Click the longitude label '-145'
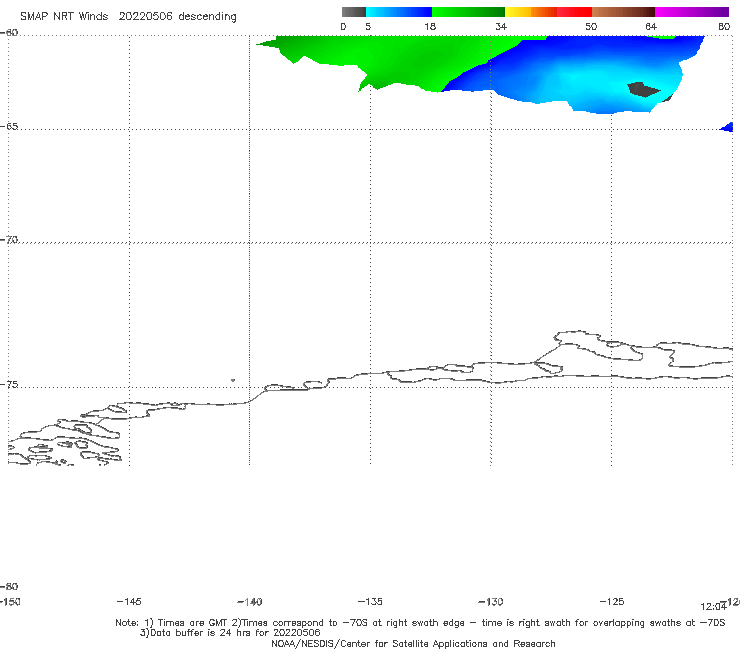Viewport: 740px width, 650px height. [129, 601]
